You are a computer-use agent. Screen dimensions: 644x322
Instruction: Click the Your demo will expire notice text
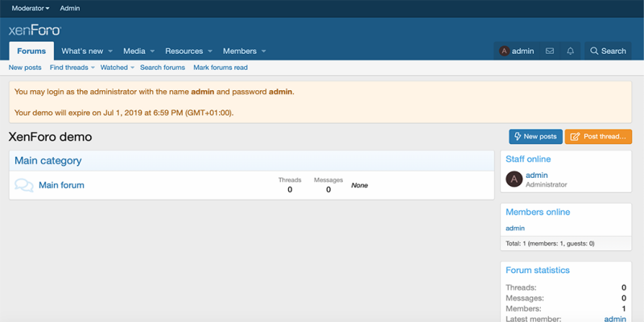coord(124,112)
